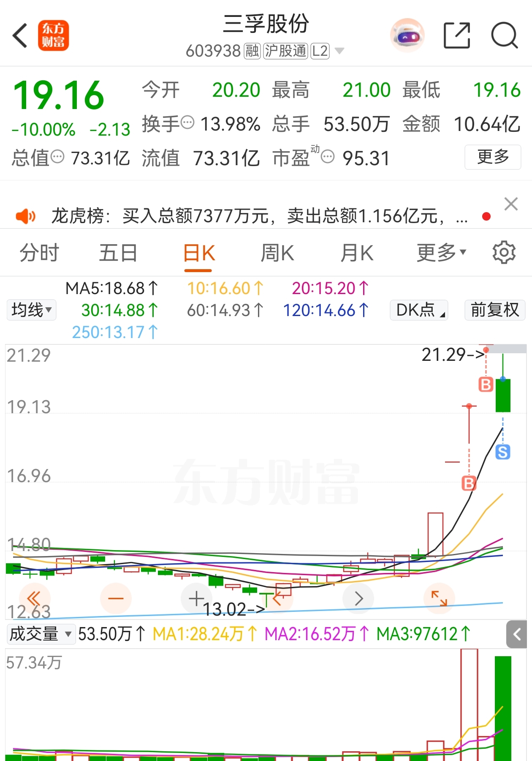Open the search magnifier icon
The width and height of the screenshot is (532, 761).
(505, 35)
